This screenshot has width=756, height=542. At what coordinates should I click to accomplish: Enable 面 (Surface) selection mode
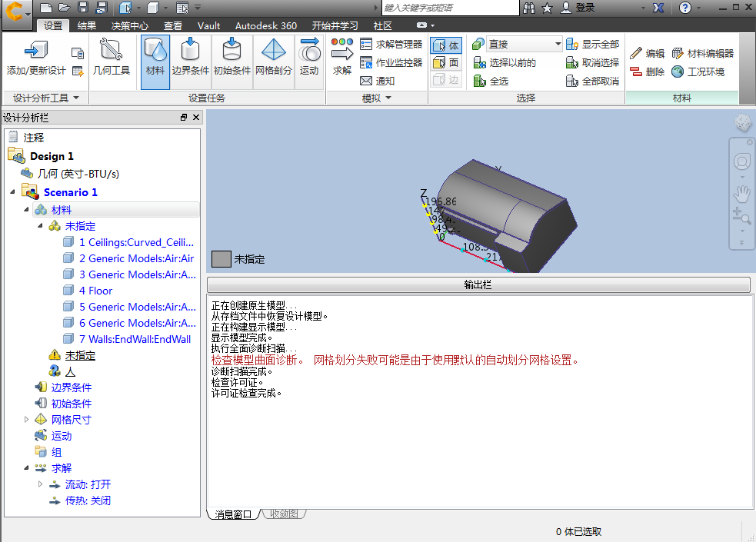(x=445, y=62)
